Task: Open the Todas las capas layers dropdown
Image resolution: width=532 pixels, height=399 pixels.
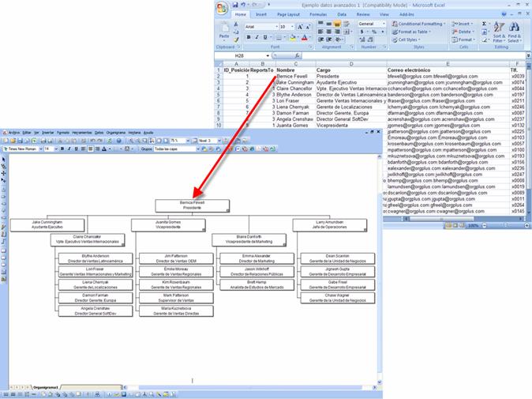Action: [x=198, y=149]
